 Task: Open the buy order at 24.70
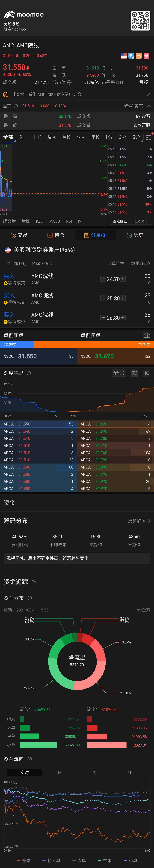point(77,279)
